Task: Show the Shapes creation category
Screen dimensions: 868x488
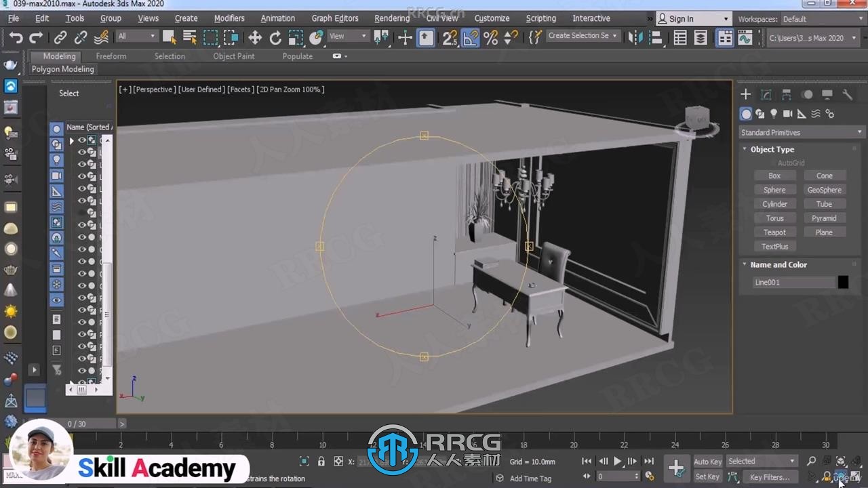Action: click(x=759, y=114)
